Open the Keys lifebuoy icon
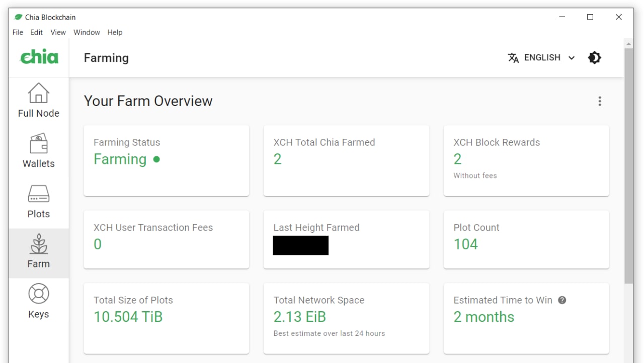 coord(39,294)
